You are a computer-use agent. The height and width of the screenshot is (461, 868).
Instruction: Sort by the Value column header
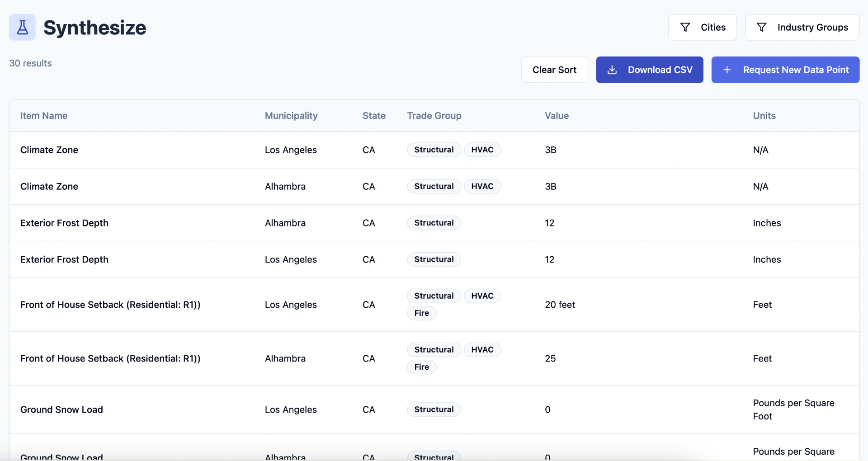click(557, 116)
